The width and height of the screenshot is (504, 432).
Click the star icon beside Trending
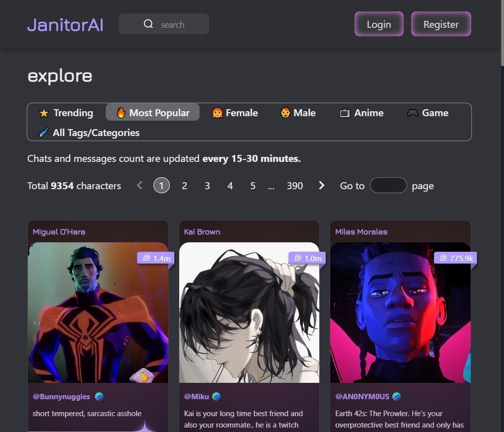[44, 113]
